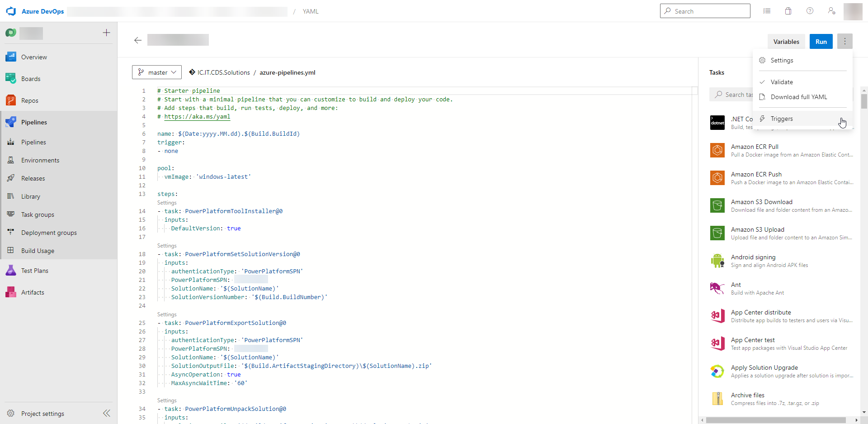Open the Pipelines hub rocket icon
Viewport: 868px width, 424px height.
pos(11,122)
